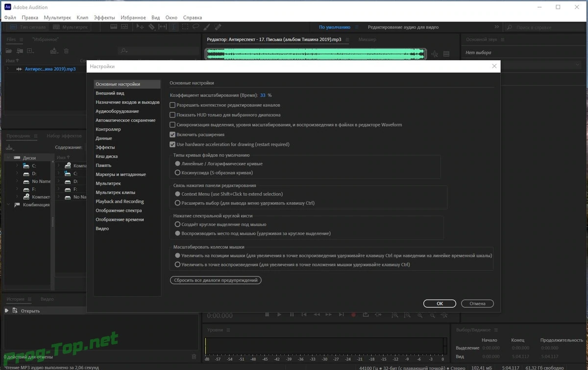Click the Play button in transport

279,315
